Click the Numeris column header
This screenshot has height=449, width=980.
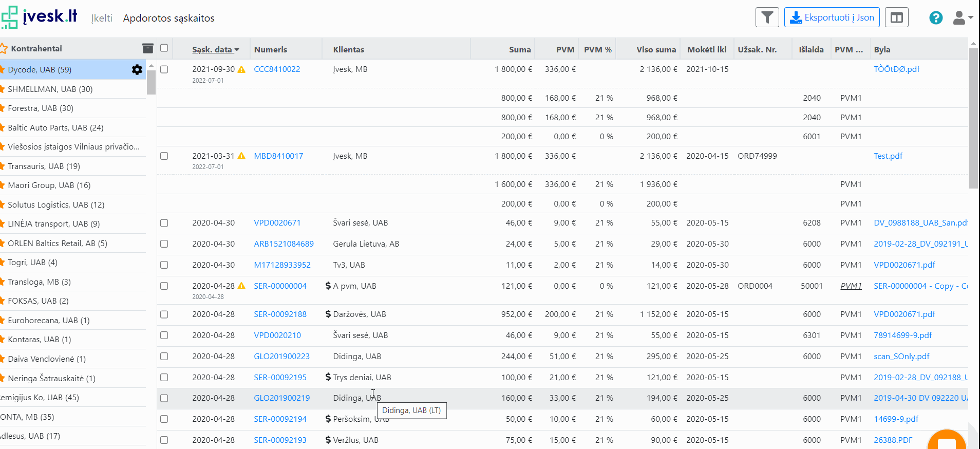coord(271,49)
